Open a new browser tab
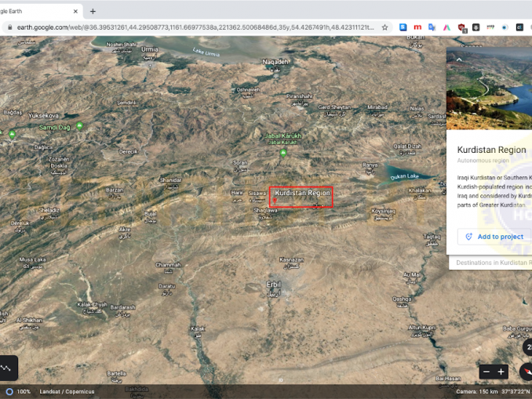The width and height of the screenshot is (532, 399). [x=93, y=11]
